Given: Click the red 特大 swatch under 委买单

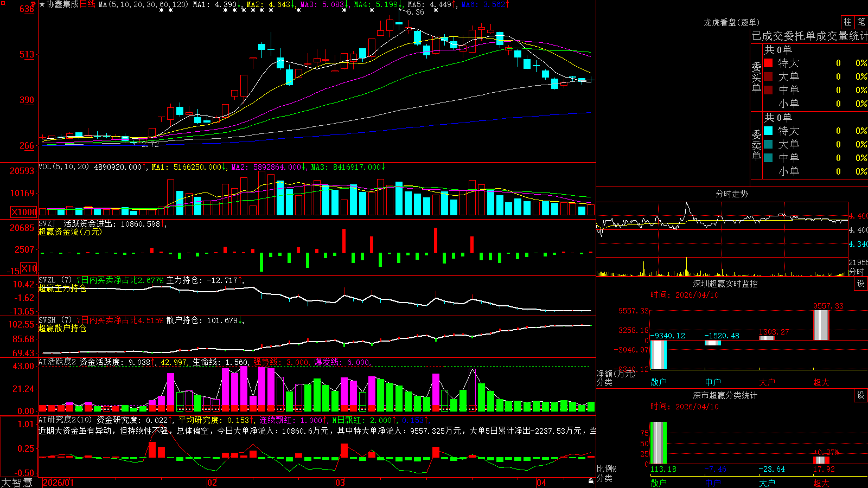Looking at the screenshot, I should 768,63.
